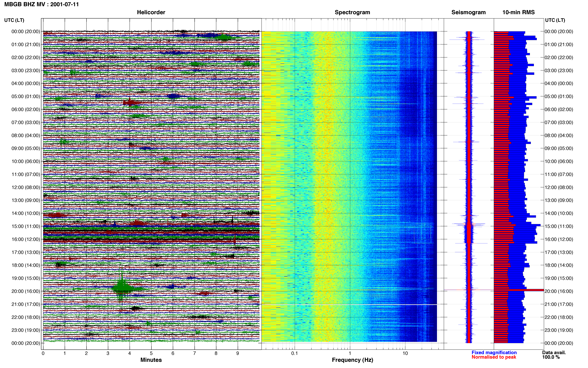This screenshot has width=588, height=368.
Task: Select the Spectrogram panel heading
Action: [x=352, y=12]
